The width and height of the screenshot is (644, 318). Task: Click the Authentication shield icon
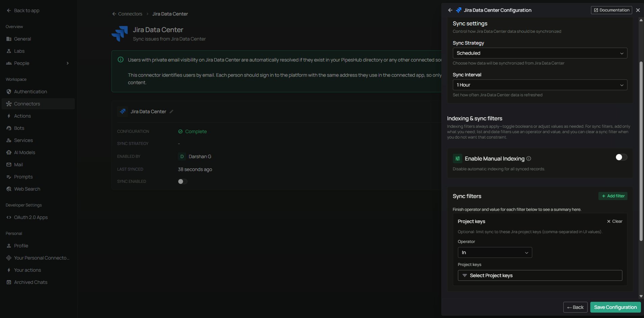9,92
